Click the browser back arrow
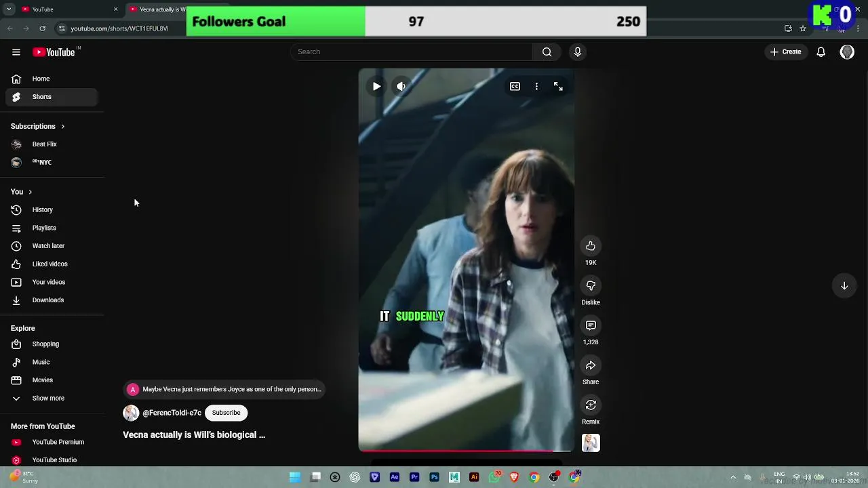868x488 pixels. click(9, 28)
